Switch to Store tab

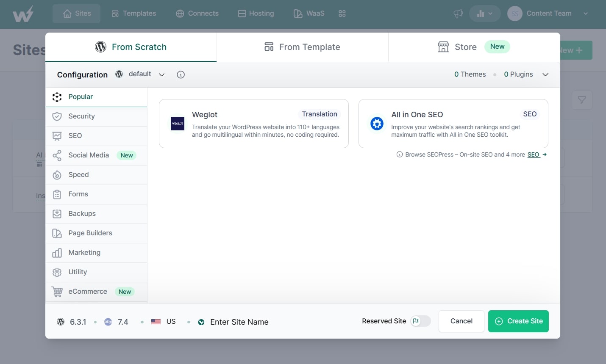point(474,47)
